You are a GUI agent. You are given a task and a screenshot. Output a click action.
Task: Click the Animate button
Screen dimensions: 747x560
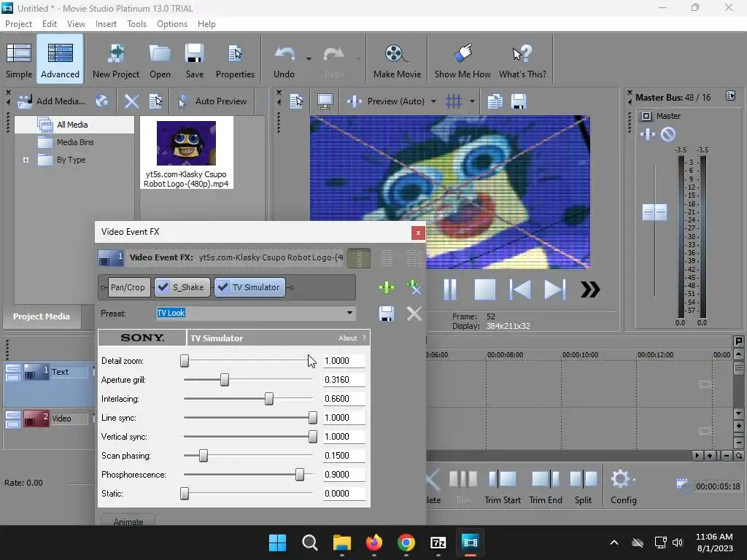pyautogui.click(x=128, y=521)
